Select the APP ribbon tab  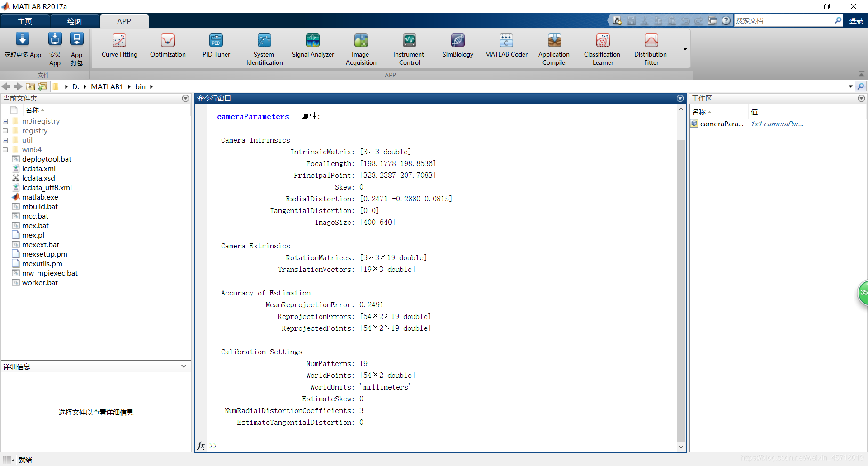click(124, 21)
